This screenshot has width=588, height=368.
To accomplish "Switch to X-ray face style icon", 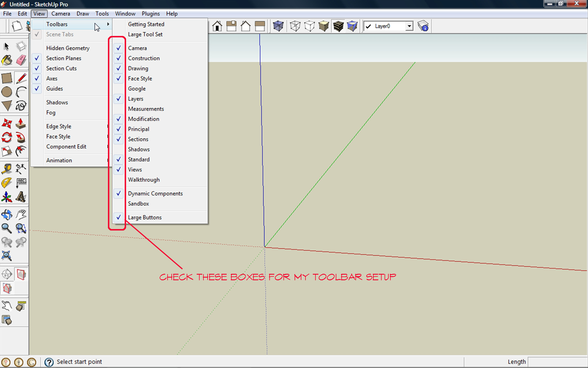I will 278,26.
